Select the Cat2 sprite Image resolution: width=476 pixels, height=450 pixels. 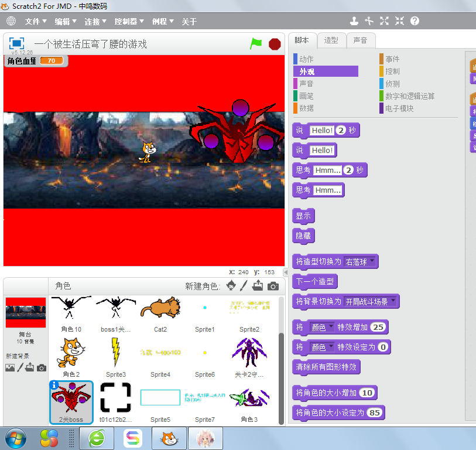pos(160,315)
